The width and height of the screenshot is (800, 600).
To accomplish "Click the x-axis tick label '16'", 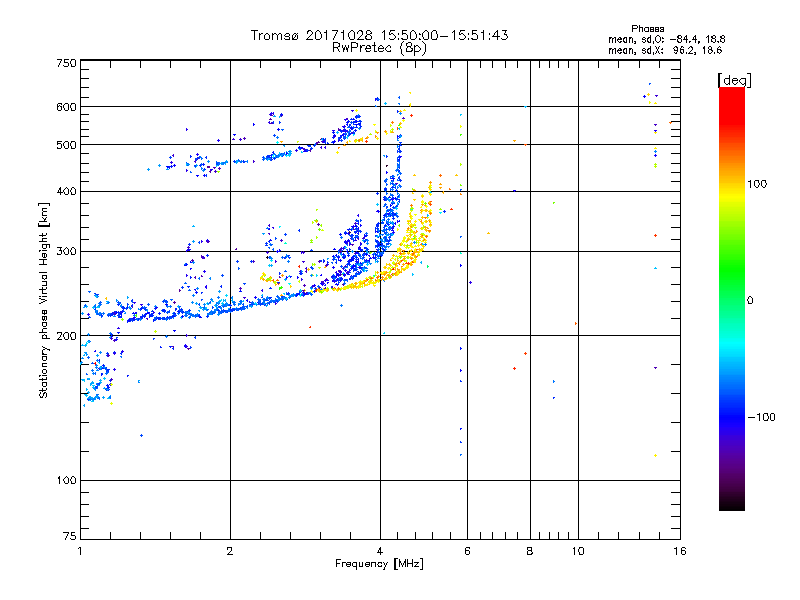I will [x=680, y=551].
